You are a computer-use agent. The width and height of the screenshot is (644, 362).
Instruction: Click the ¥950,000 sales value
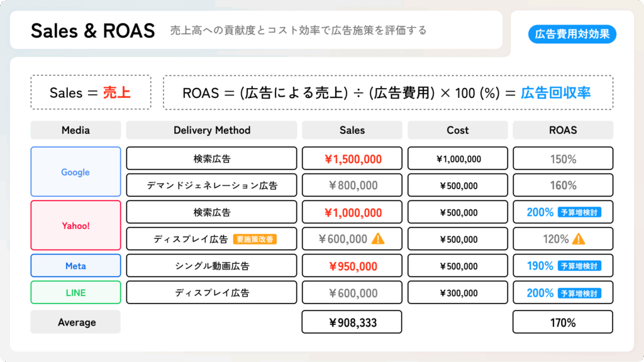coord(353,266)
